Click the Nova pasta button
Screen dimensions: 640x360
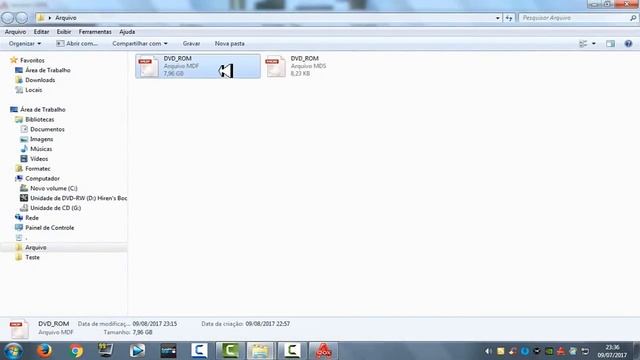(x=230, y=44)
